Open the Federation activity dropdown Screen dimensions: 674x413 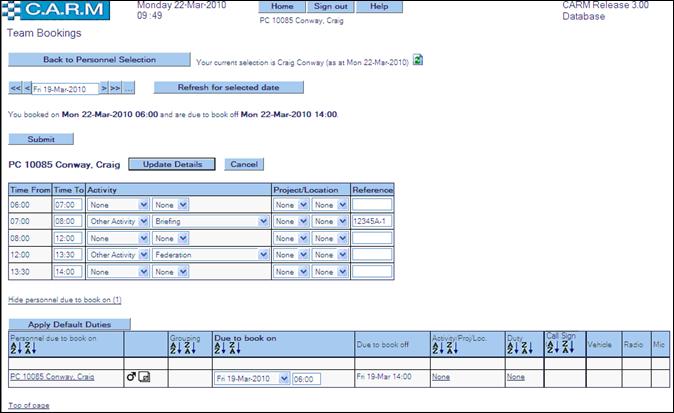[263, 254]
